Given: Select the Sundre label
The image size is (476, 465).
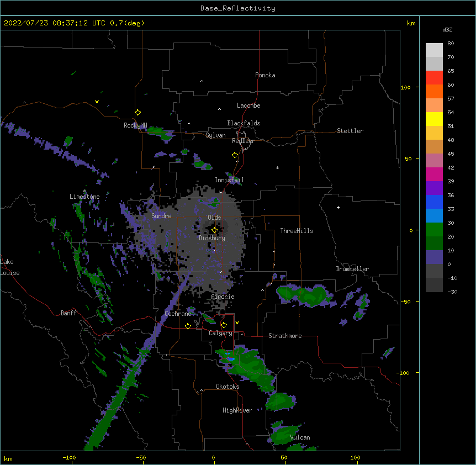Looking at the screenshot, I should point(161,216).
